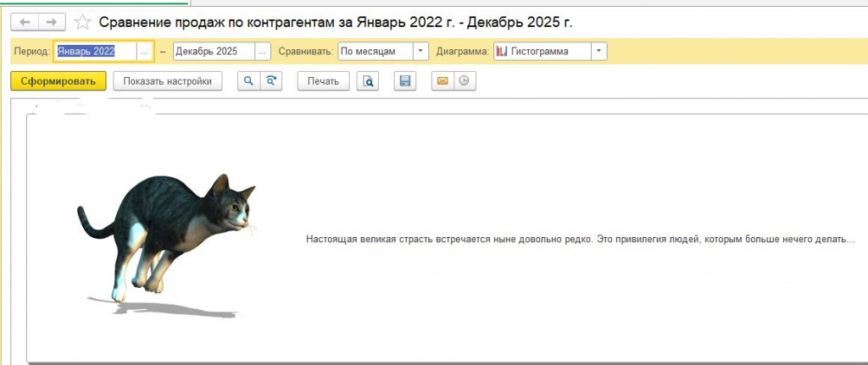Click the Диаграмма label
The height and width of the screenshot is (365, 868).
point(463,51)
